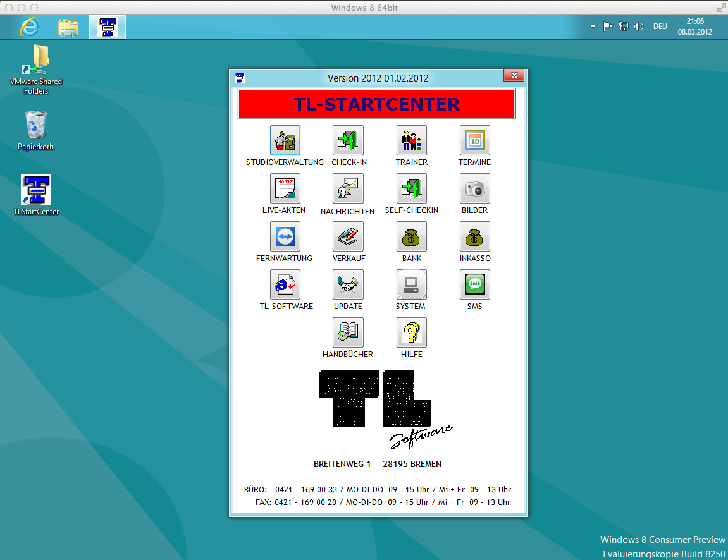728x560 pixels.
Task: Click the TL Software logo image
Action: (386, 409)
